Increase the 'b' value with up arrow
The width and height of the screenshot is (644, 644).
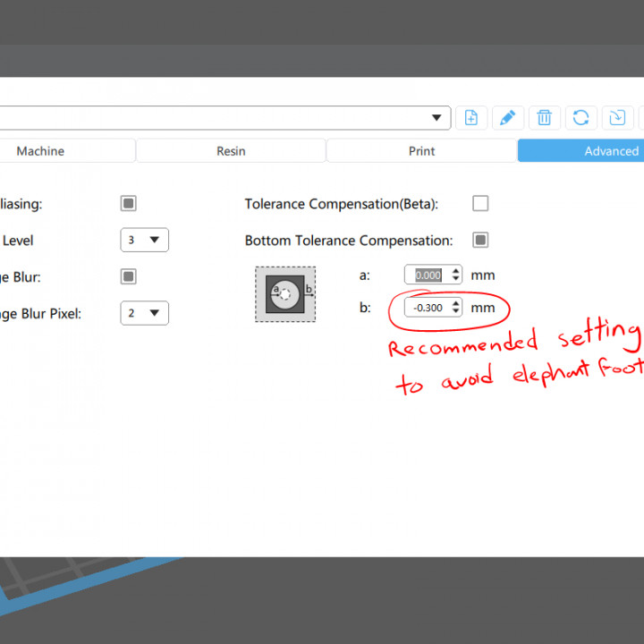pos(456,303)
